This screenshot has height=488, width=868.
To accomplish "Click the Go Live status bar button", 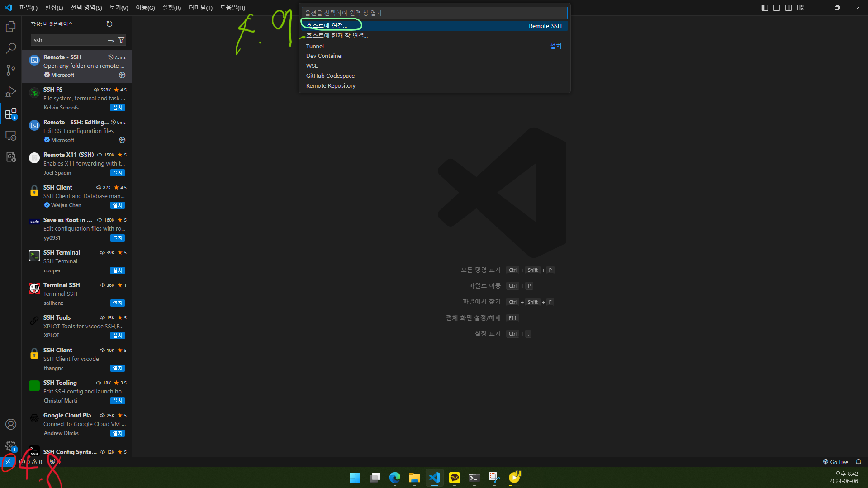I will click(835, 462).
